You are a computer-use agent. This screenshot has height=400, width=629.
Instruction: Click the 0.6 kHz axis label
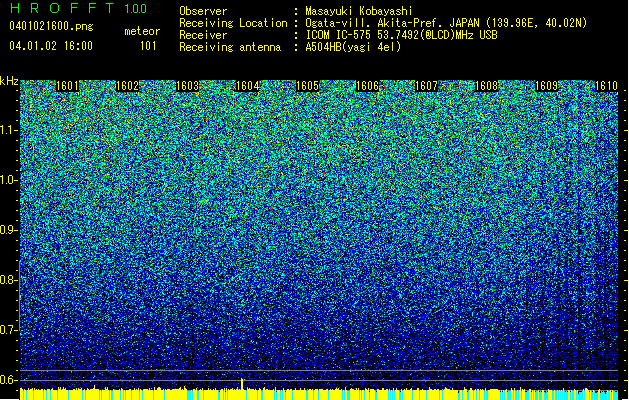(x=9, y=380)
